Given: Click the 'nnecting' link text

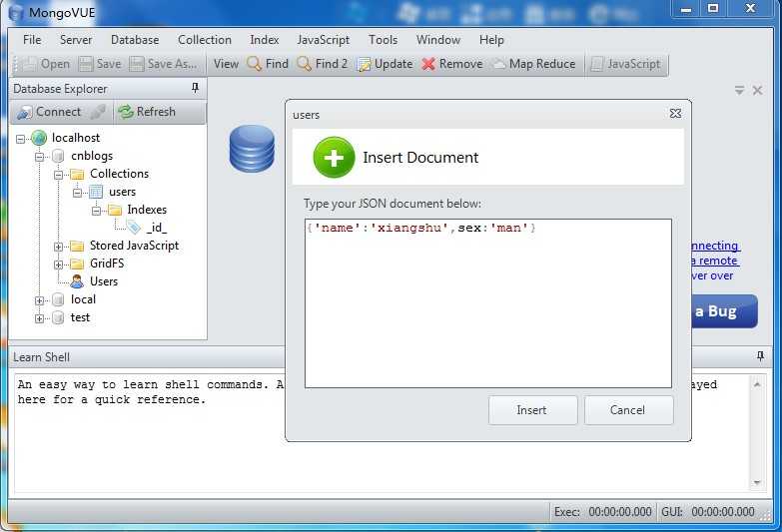Looking at the screenshot, I should tap(715, 246).
